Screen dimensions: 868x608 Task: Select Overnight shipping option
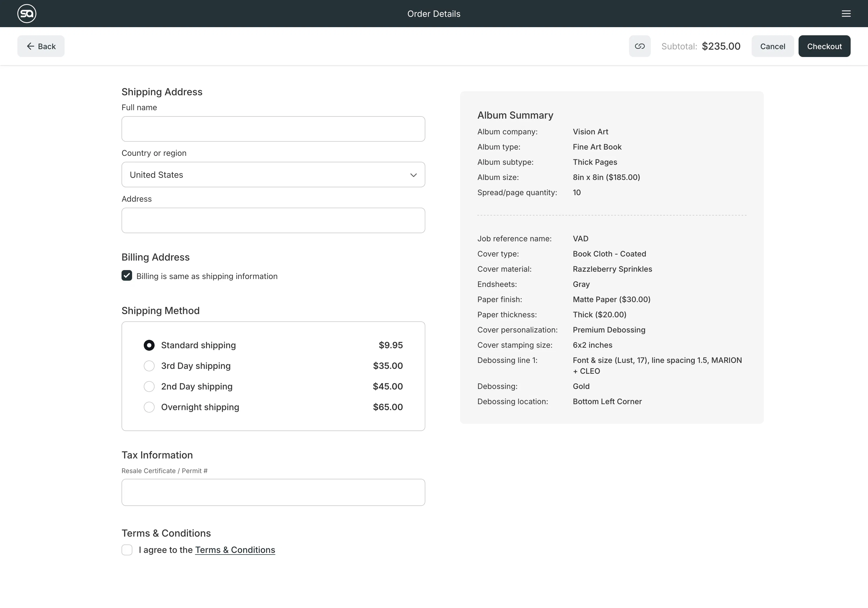149,407
